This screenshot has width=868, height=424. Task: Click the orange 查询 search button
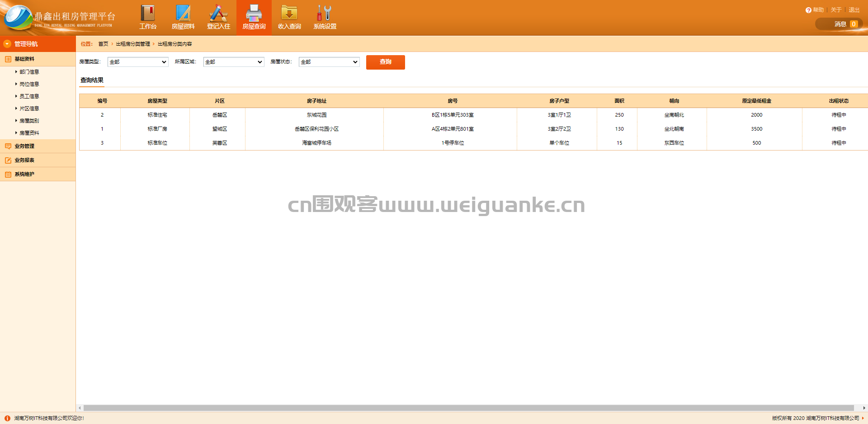click(x=386, y=62)
